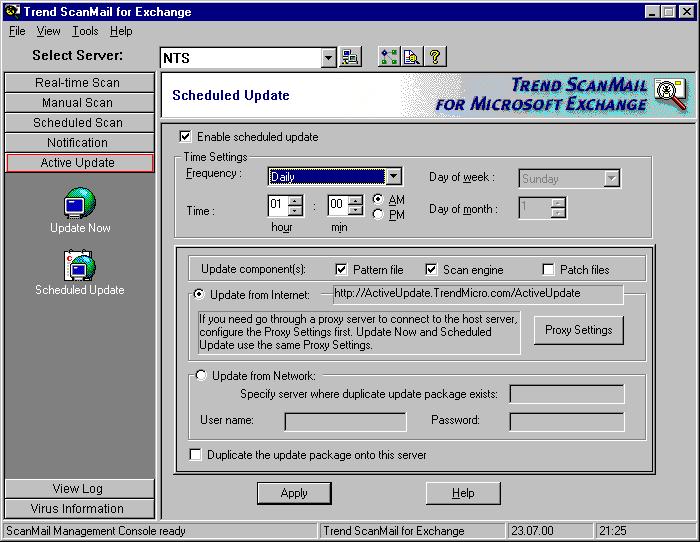Click the server browse icon beside NTS
The width and height of the screenshot is (700, 542).
coord(350,58)
